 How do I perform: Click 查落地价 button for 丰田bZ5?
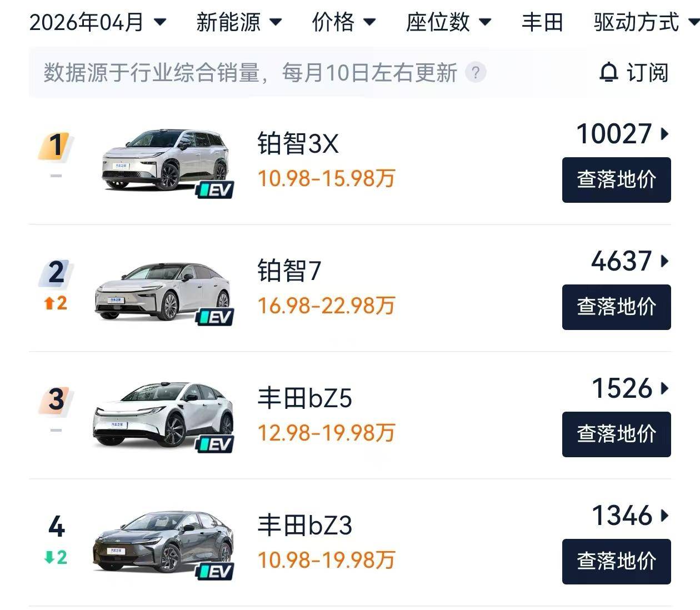coord(617,434)
